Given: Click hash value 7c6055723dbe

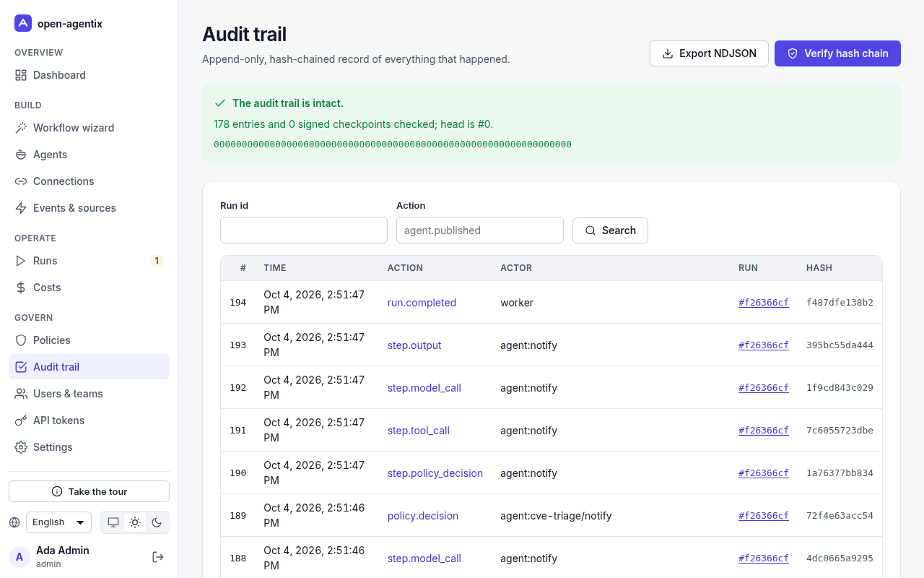Looking at the screenshot, I should click(x=840, y=431).
